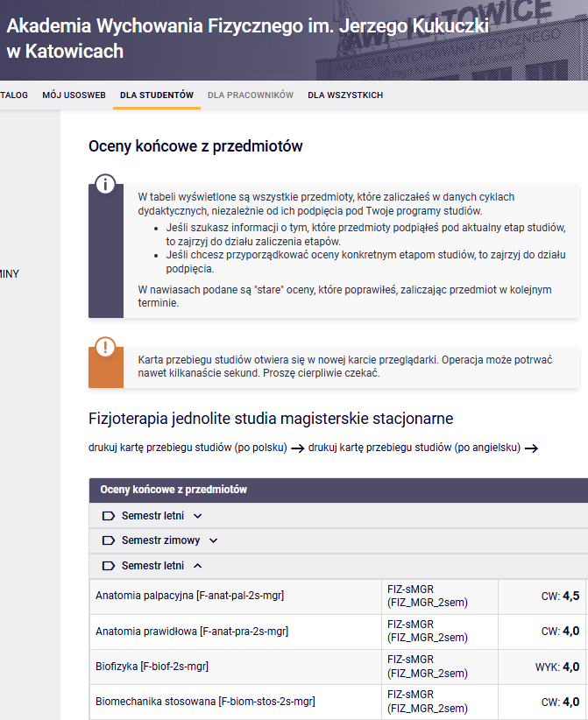Click FIZ-sMGR program cell in Biofizyka row
The height and width of the screenshot is (720, 588).
[x=440, y=667]
